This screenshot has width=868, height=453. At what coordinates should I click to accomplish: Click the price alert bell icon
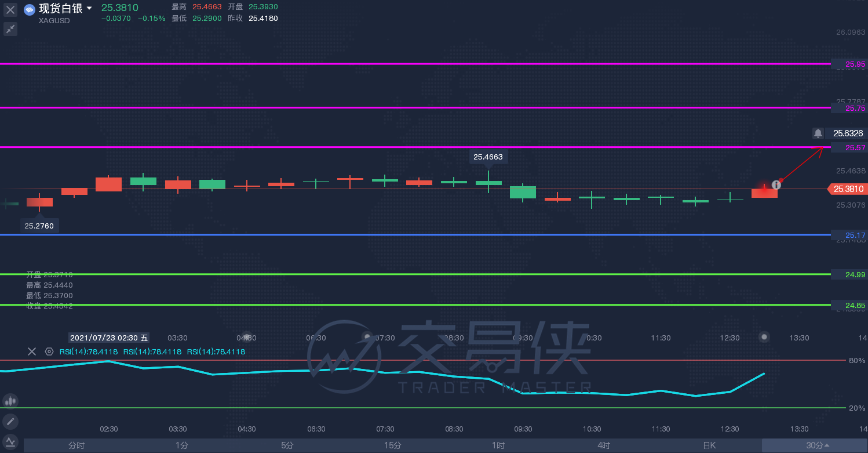[818, 133]
